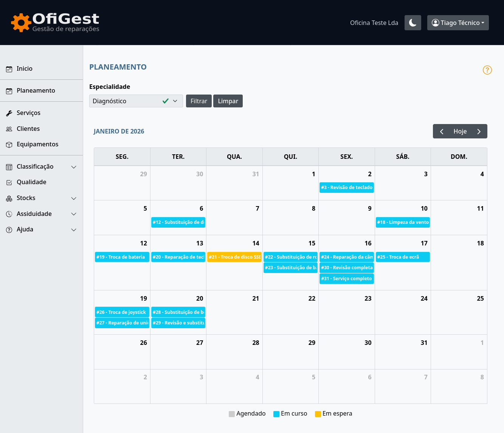Screen dimensions: 504x433
Task: Click the box icon for Equipamentos
Action: pyautogui.click(x=9, y=144)
